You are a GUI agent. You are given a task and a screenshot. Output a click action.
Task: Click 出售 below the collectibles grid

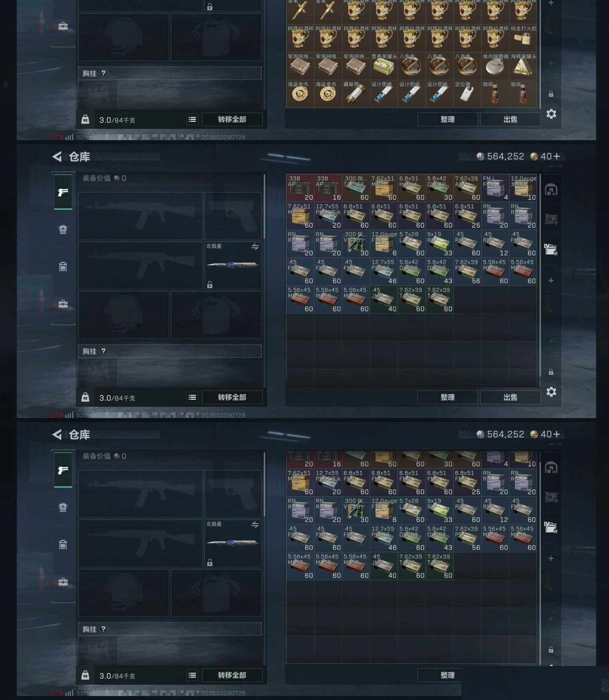tap(510, 119)
